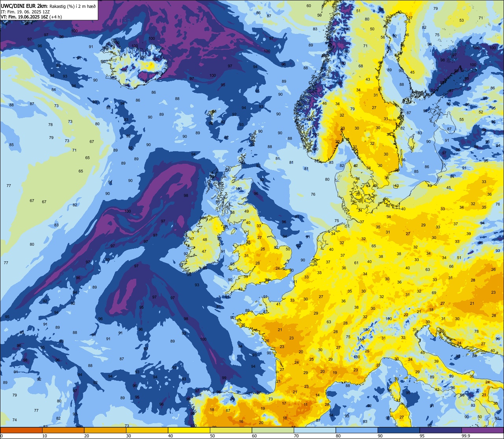Click the 60–70 pale green legend segment
Viewport: 504px width, 439px height.
[273, 430]
